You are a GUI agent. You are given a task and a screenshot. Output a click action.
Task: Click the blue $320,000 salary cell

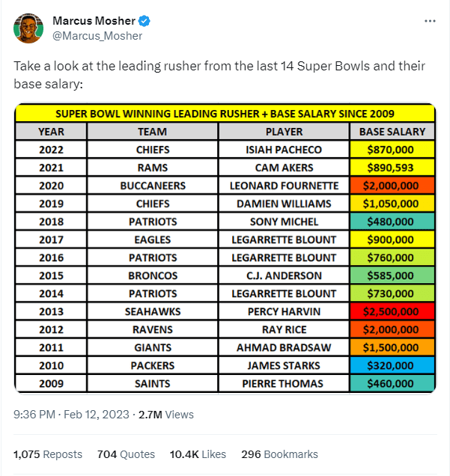pos(392,365)
